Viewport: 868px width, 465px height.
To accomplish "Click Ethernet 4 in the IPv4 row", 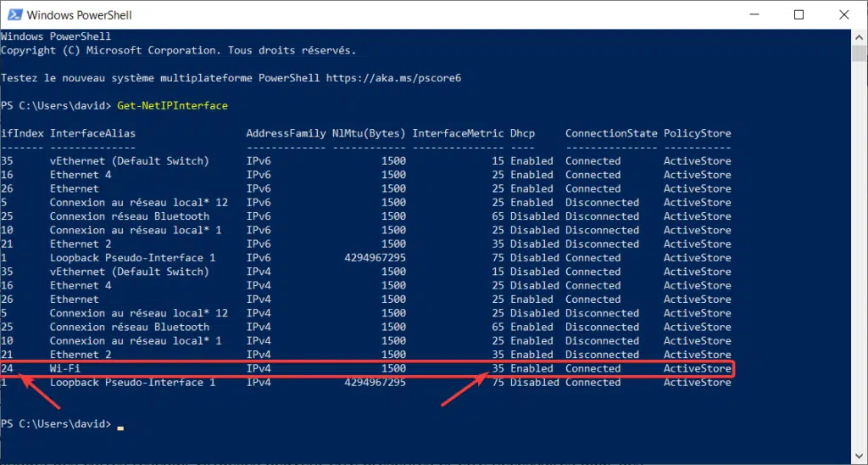I will pyautogui.click(x=81, y=285).
